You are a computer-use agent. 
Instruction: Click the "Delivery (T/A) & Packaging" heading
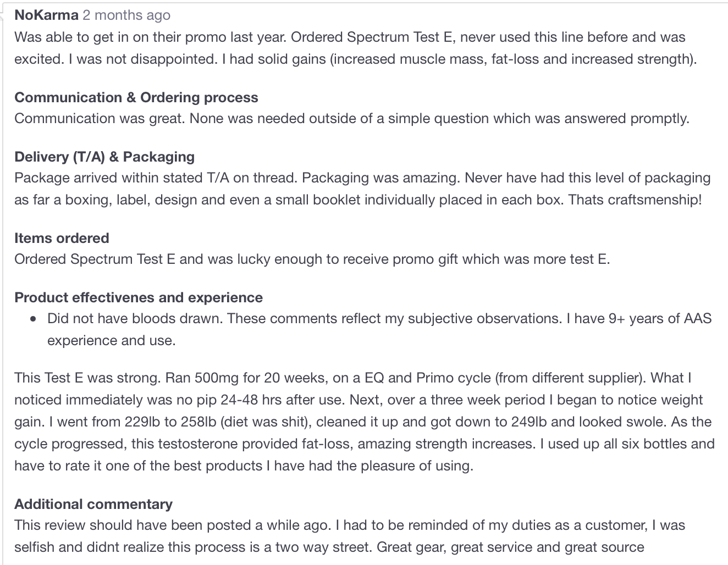click(104, 157)
